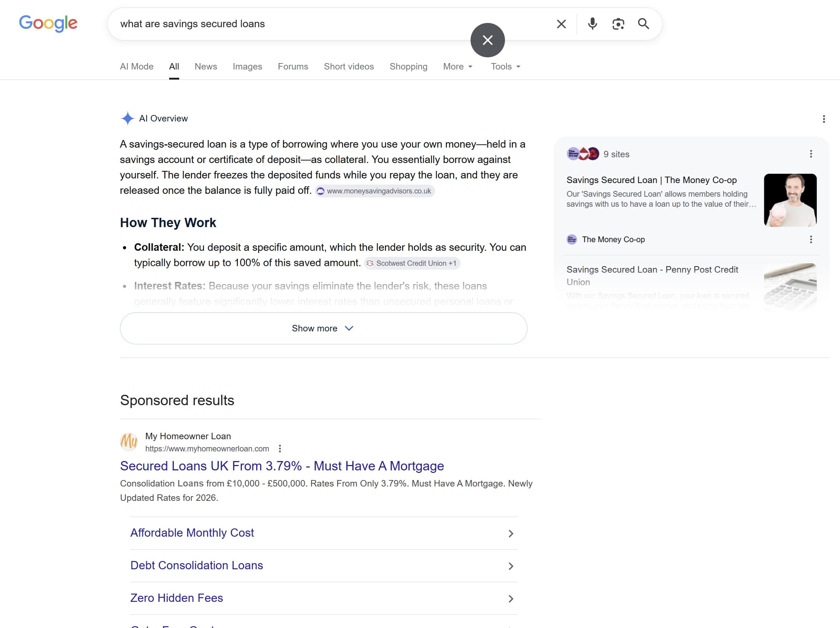Click The Money Co-op small favicon
Image resolution: width=840 pixels, height=628 pixels.
tap(572, 240)
